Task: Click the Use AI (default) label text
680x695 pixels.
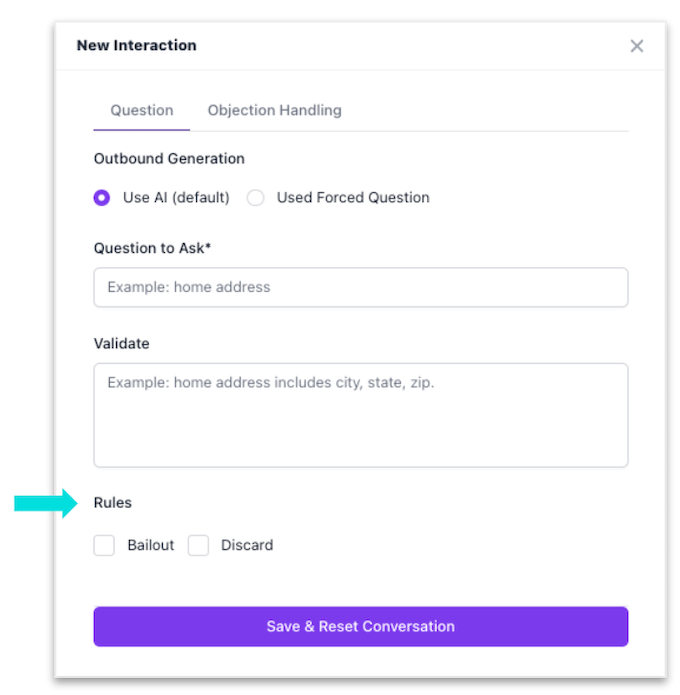Action: (x=176, y=198)
